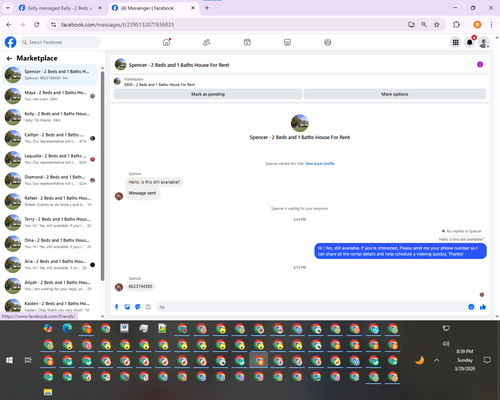Click the More options button
Screen dimensions: 500x400
click(395, 94)
